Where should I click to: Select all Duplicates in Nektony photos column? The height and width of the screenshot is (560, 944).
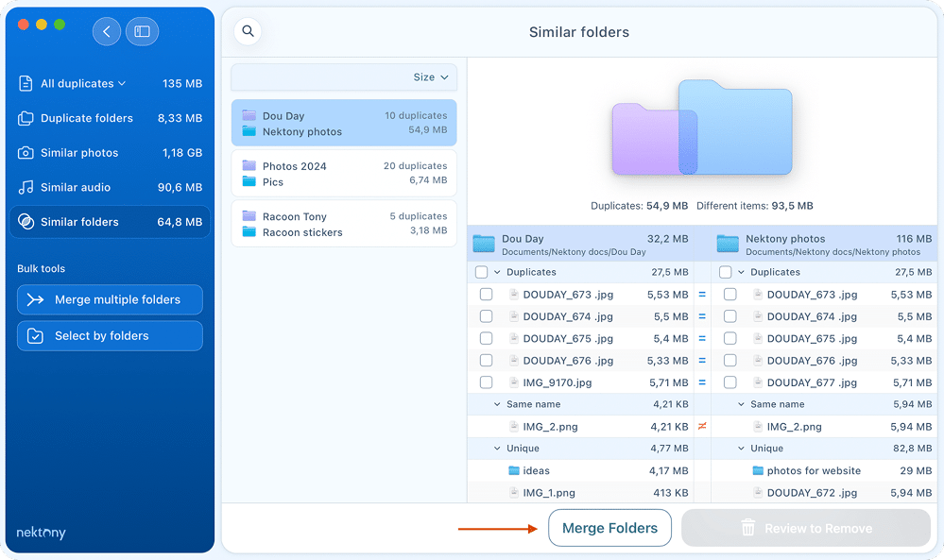[x=728, y=272]
